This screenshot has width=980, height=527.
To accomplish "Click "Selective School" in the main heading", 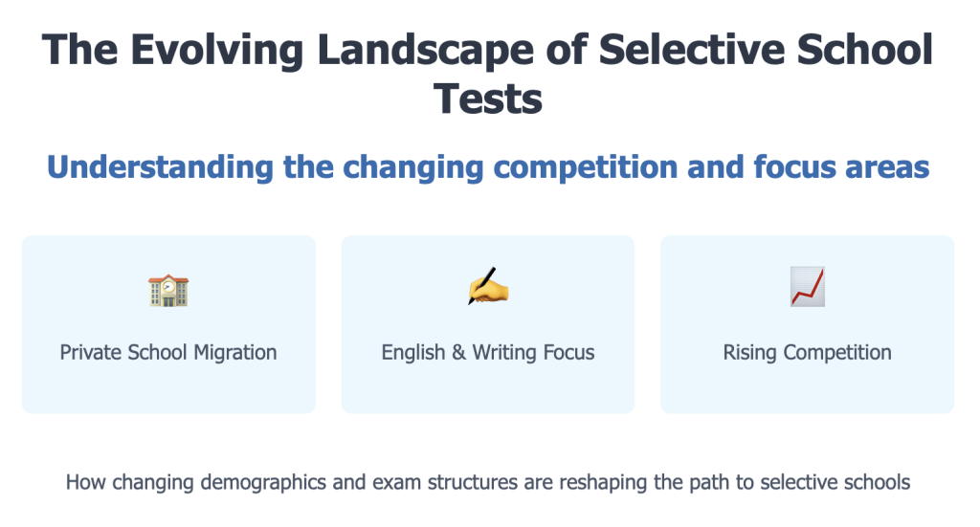I will tap(766, 50).
